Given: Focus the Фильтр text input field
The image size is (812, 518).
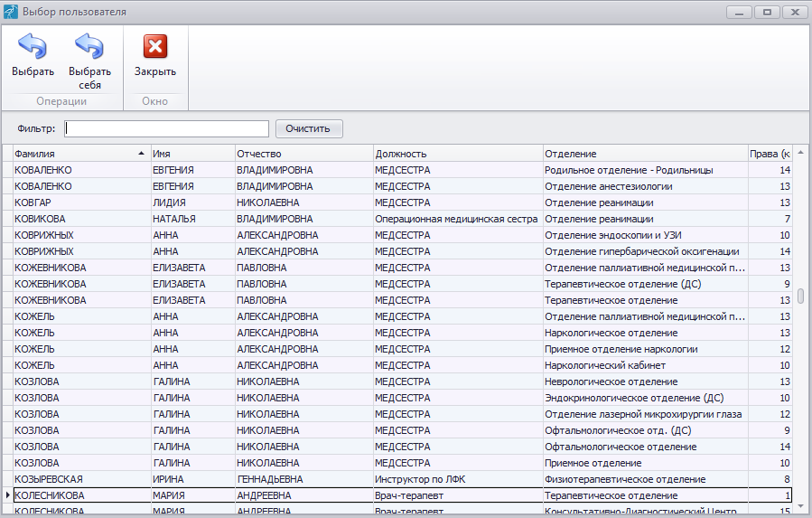Looking at the screenshot, I should [x=167, y=128].
